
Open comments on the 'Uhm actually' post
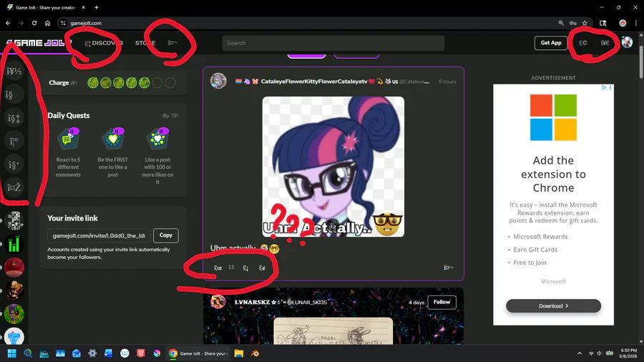245,268
